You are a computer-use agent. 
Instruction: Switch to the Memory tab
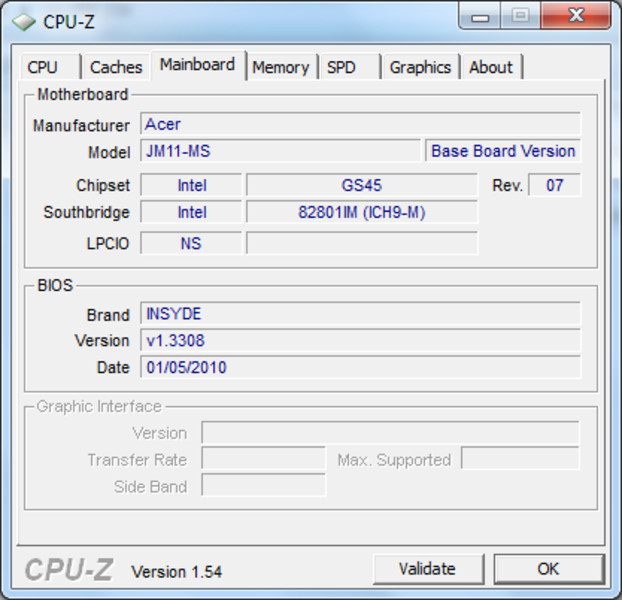coord(281,67)
